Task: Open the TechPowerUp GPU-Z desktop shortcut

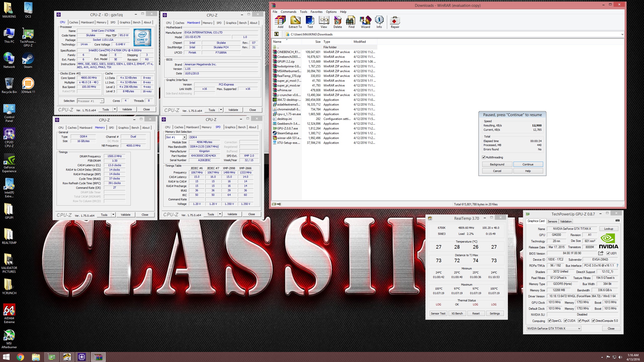Action: [28, 37]
